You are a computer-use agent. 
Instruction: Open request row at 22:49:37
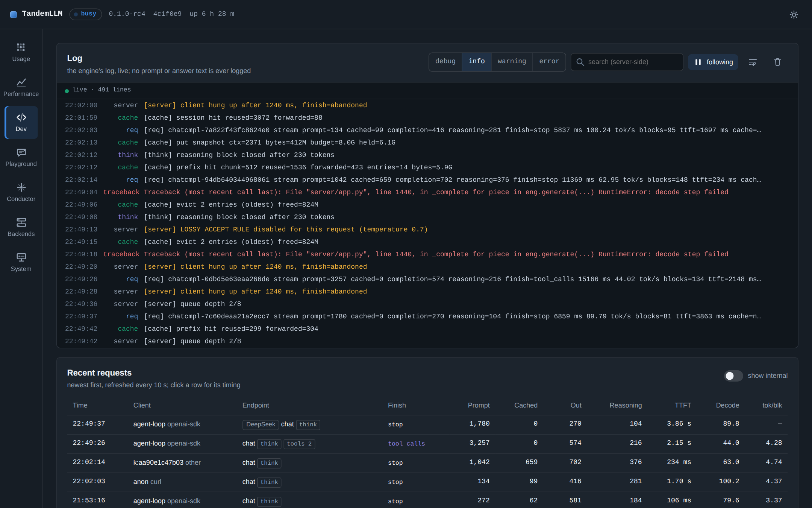pyautogui.click(x=427, y=424)
